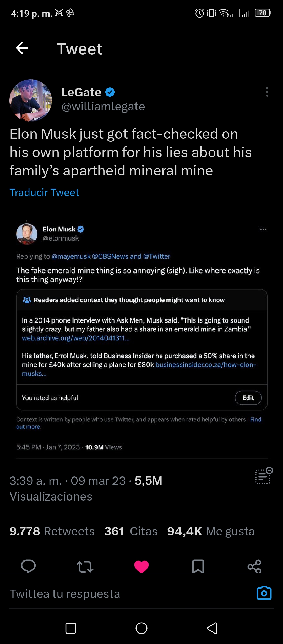Click the Edit button for the helpful rating
Screen dimensions: 283x644
248,398
